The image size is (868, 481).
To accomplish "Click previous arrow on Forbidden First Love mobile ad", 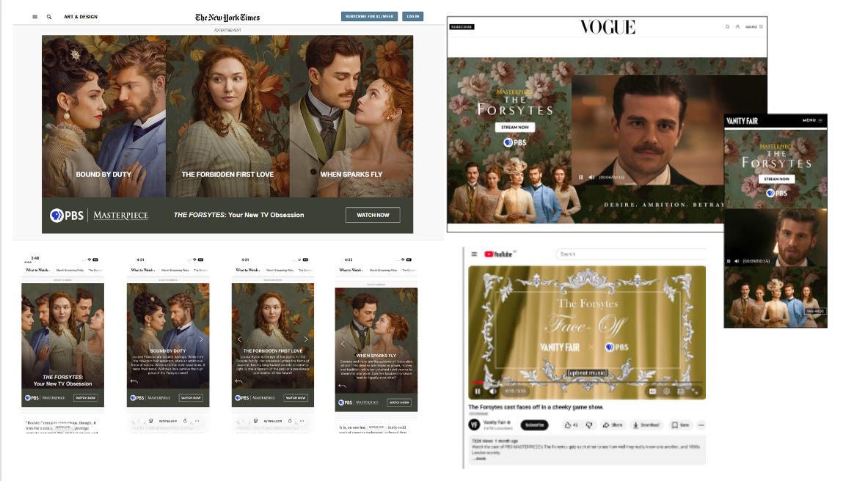I will click(239, 339).
